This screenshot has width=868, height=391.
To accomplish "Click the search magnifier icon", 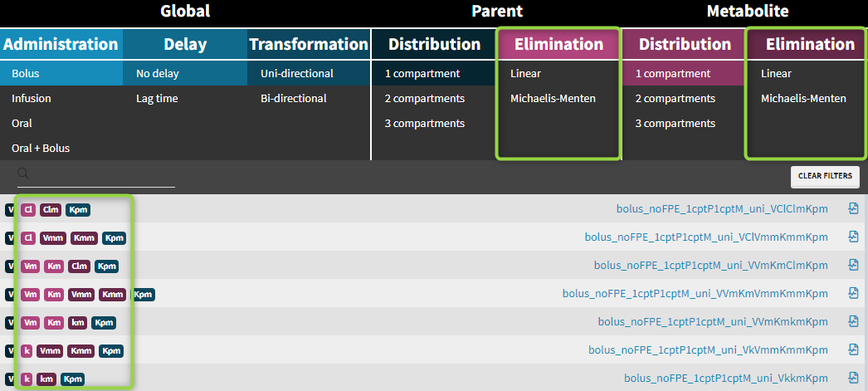I will [23, 174].
